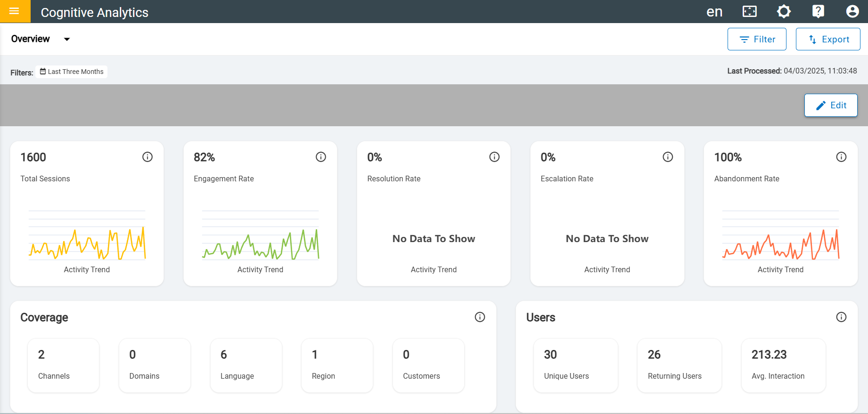Click the '100%' abandonment value
This screenshot has width=868, height=414.
point(728,157)
